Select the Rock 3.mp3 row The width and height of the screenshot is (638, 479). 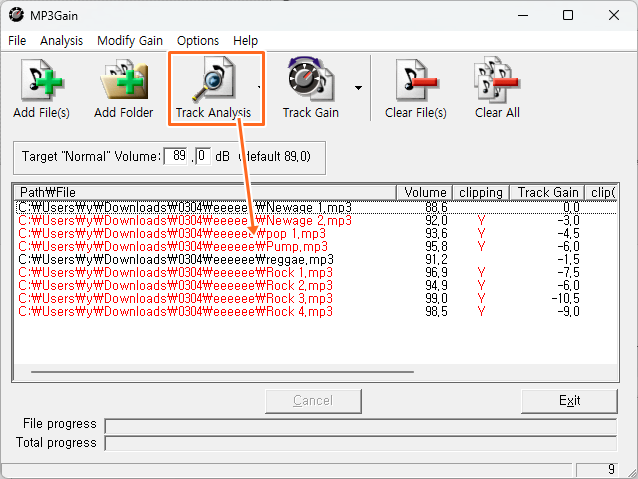tap(316, 299)
